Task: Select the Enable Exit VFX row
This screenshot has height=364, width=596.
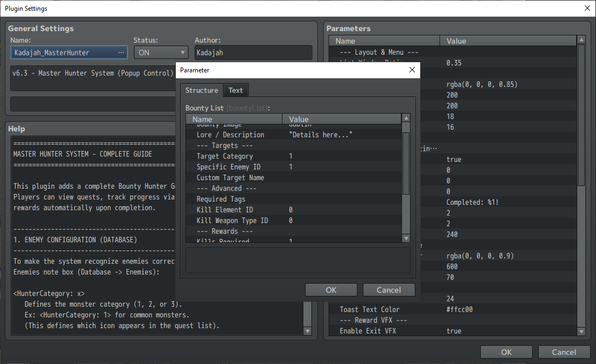Action: 453,331
